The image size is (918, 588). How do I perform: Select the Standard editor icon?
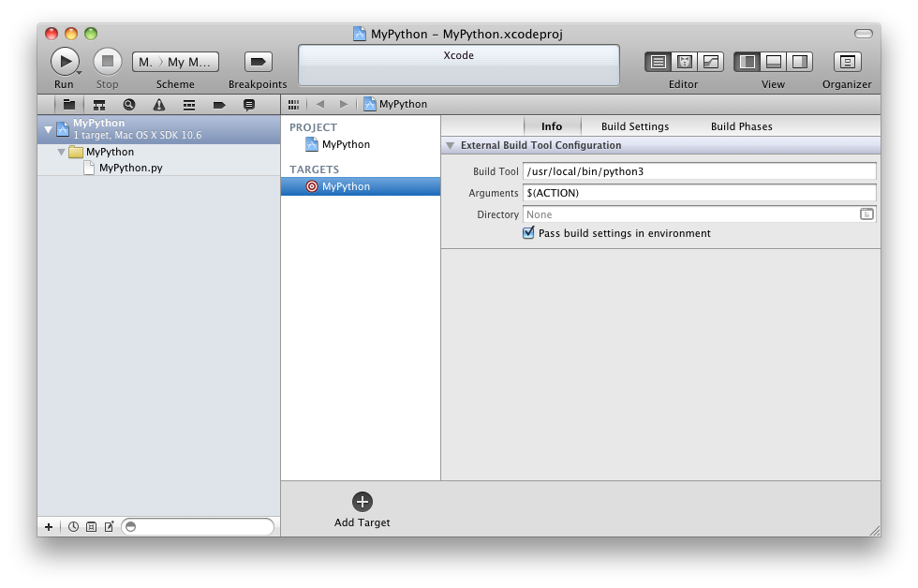pos(659,62)
